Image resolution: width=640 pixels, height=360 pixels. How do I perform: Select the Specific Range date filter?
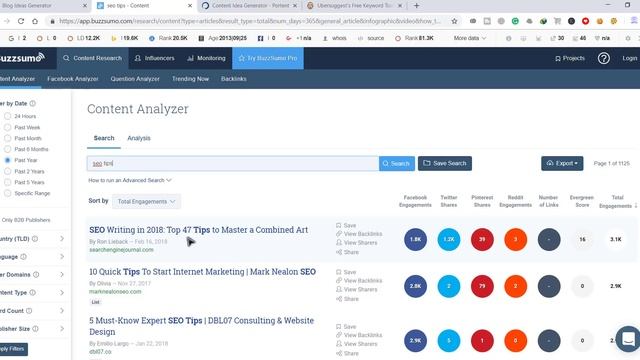pyautogui.click(x=7, y=193)
